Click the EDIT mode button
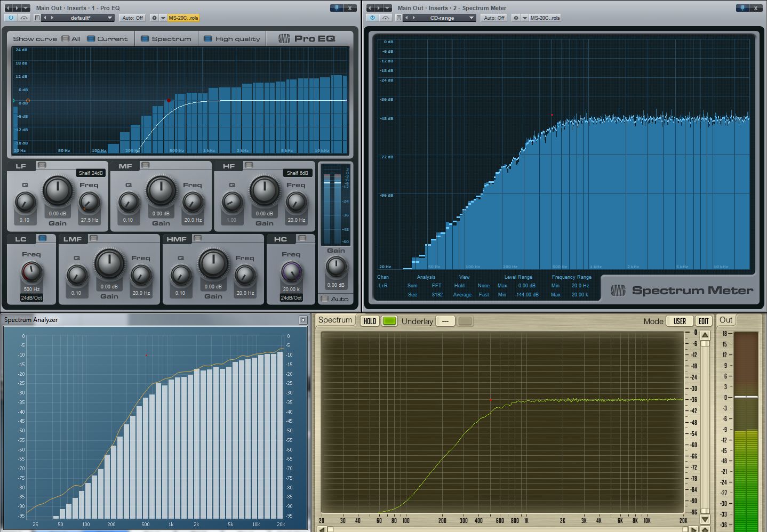Image resolution: width=767 pixels, height=532 pixels. tap(704, 321)
